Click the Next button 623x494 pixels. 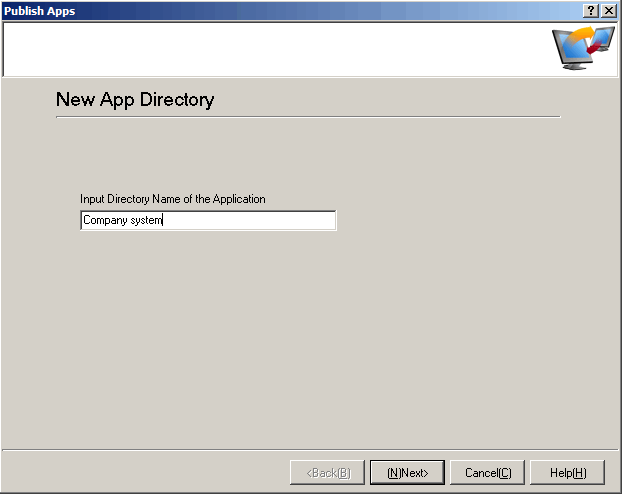click(407, 473)
